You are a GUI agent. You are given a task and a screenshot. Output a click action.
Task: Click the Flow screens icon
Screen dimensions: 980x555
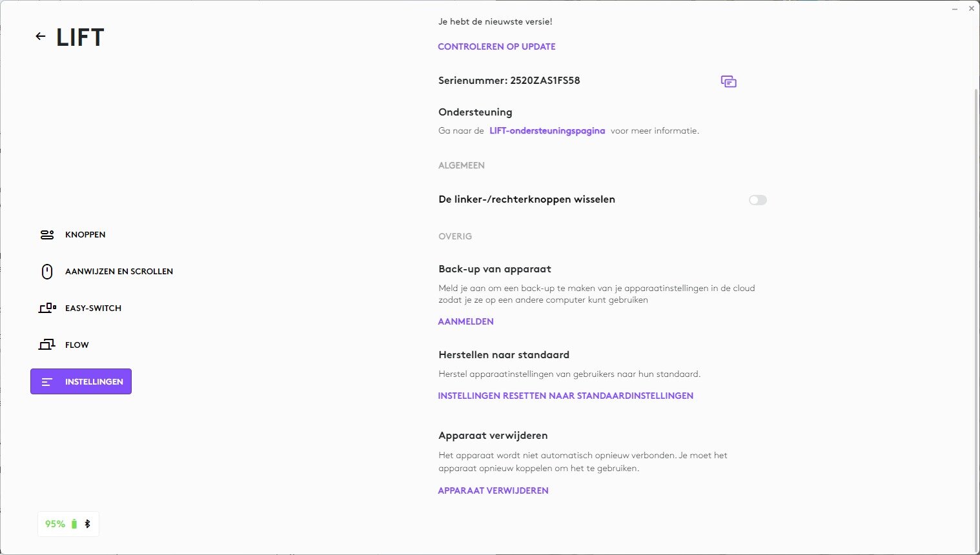(47, 345)
